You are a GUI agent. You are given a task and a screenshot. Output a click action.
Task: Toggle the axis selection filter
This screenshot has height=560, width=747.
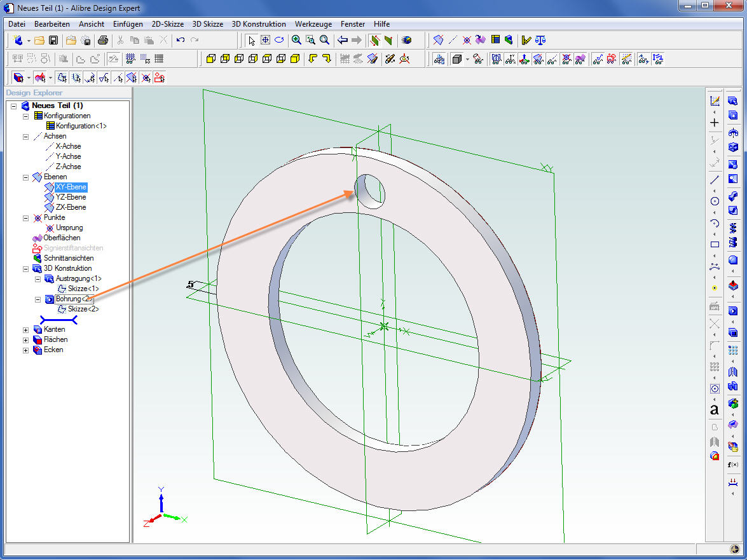tap(118, 77)
